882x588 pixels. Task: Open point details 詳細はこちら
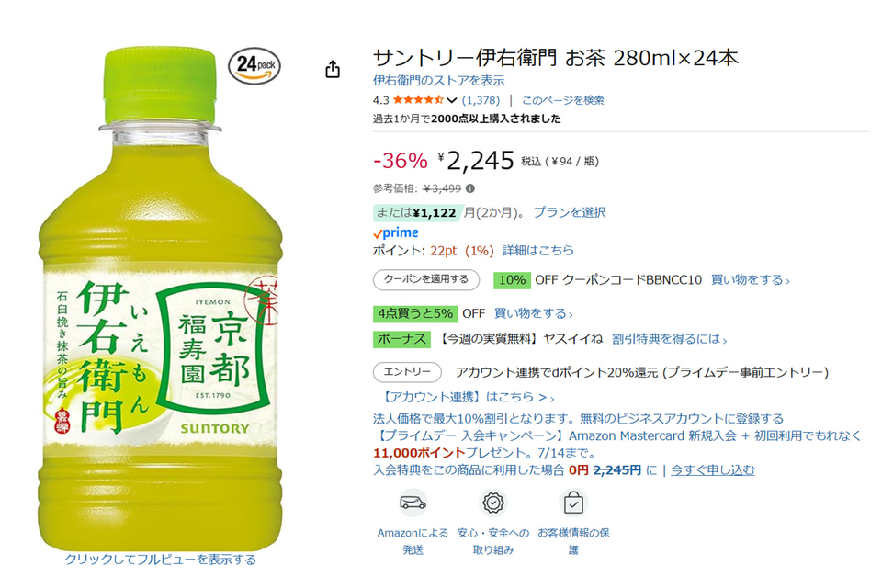click(538, 251)
